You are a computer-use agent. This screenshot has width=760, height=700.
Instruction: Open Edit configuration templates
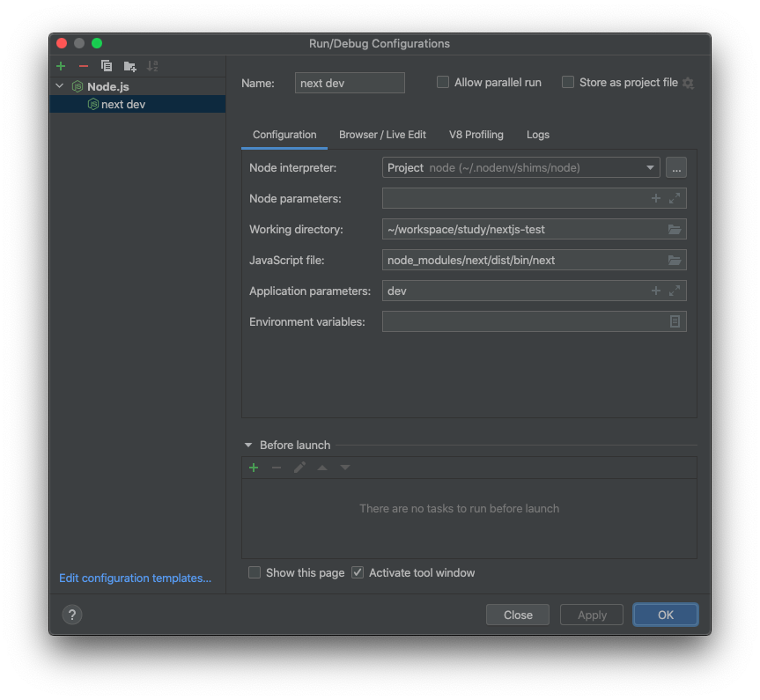click(134, 578)
